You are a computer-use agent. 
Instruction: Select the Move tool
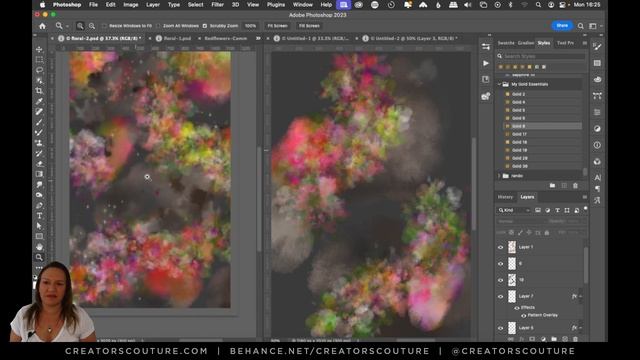(39, 49)
